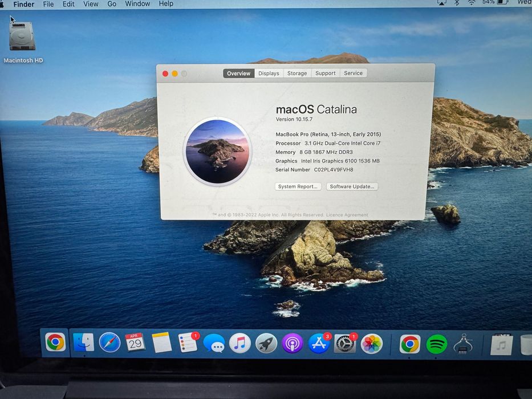Click the 3.1 GHz Dual-Core Intel Core i7 text
532x399 pixels.
342,143
